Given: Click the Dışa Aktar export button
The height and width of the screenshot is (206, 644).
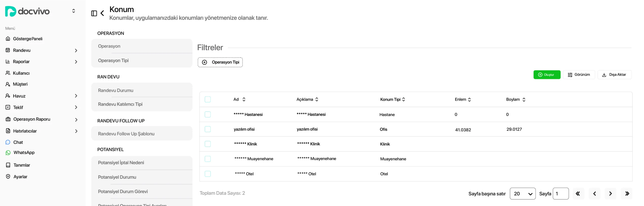Looking at the screenshot, I should pyautogui.click(x=614, y=75).
